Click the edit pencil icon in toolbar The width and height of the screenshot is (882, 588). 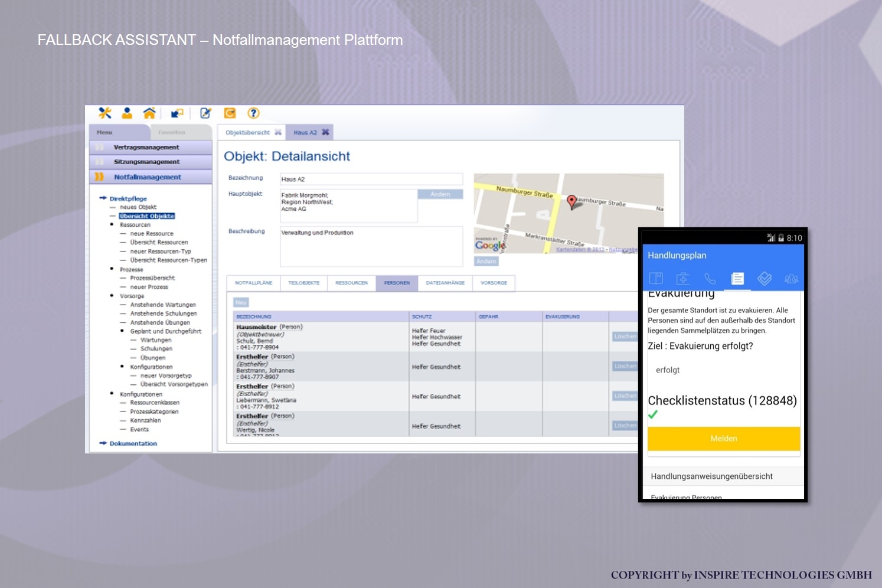point(205,113)
